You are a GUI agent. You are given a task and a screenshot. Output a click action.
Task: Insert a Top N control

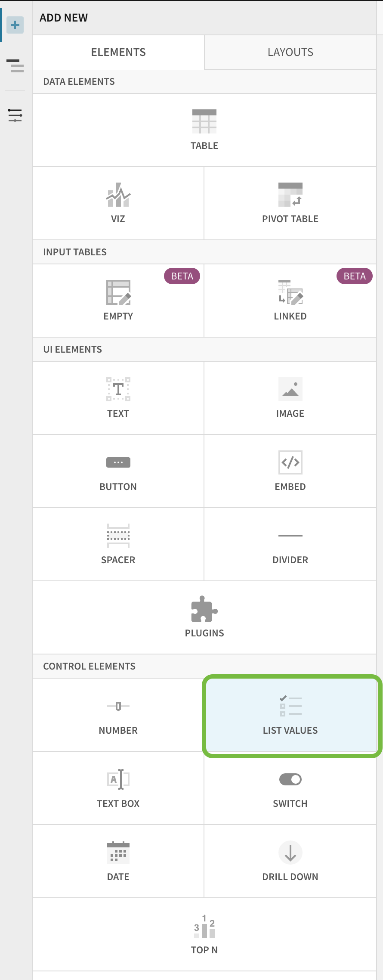(x=204, y=930)
